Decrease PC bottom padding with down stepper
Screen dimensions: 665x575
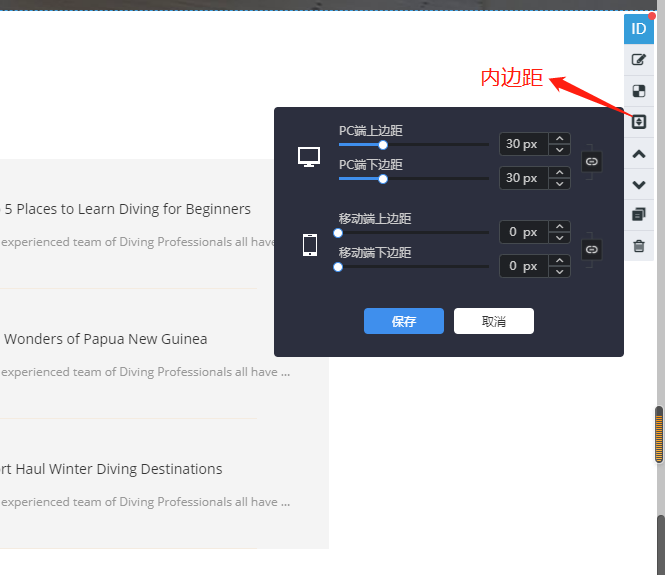click(560, 183)
